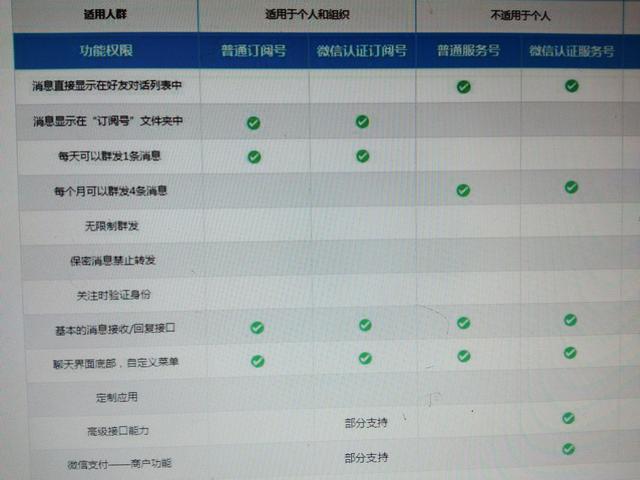Select the 关注时验证身份 row label
Image resolution: width=640 pixels, height=480 pixels.
[114, 295]
